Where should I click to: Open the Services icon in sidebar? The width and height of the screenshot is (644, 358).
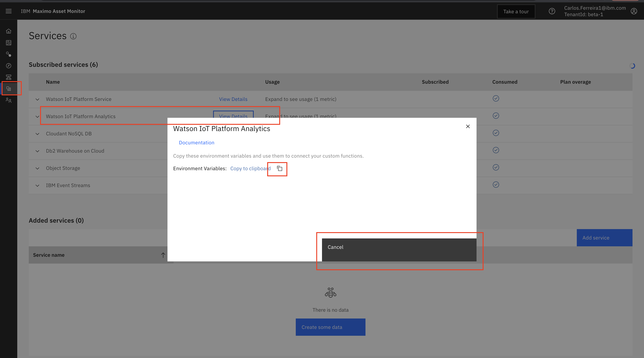click(8, 89)
